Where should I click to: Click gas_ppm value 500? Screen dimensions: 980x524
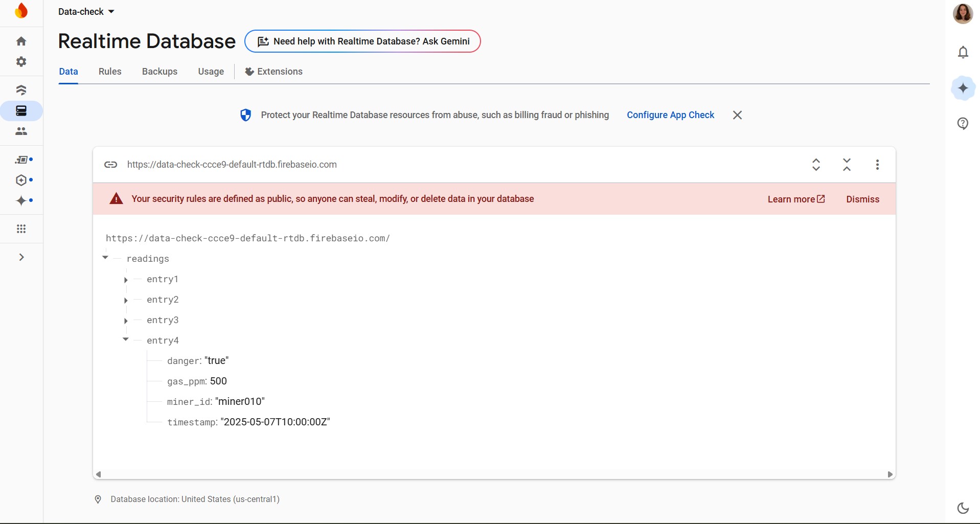[x=218, y=381]
